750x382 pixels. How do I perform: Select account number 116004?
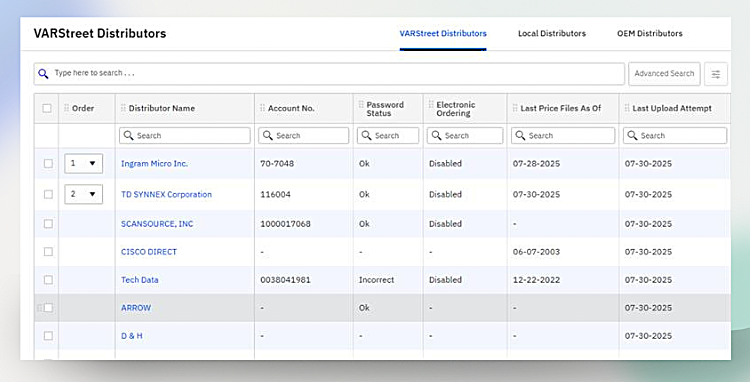click(x=275, y=195)
